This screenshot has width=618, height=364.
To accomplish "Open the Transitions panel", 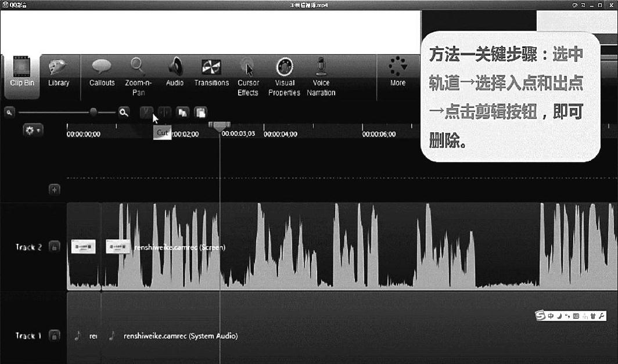I will point(211,73).
